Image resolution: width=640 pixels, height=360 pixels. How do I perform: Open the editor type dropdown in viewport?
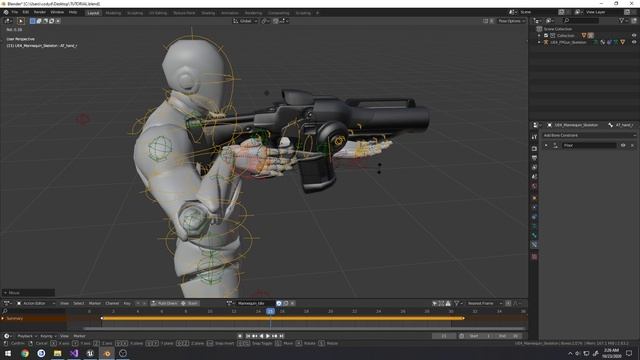(x=8, y=21)
